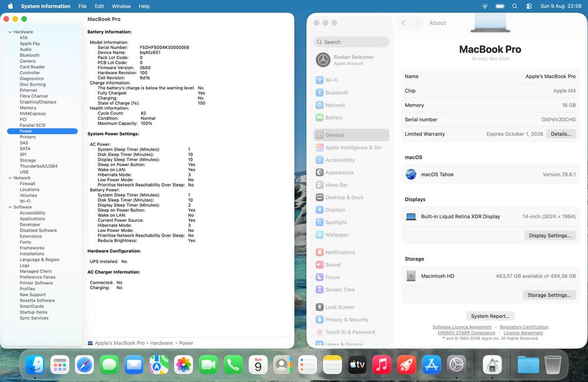Select Thunderbolt/USB4 in Hardware tree
588x382 pixels.
coord(39,166)
